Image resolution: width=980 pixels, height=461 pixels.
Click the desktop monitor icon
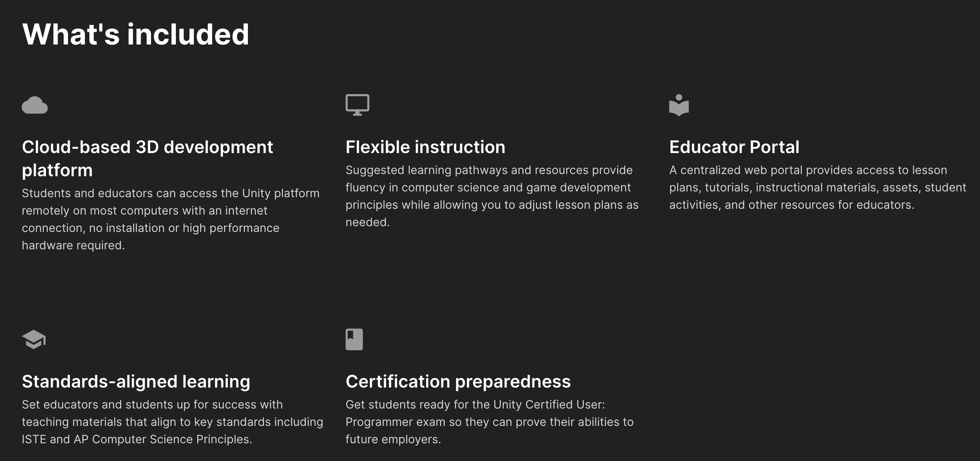pos(357,105)
